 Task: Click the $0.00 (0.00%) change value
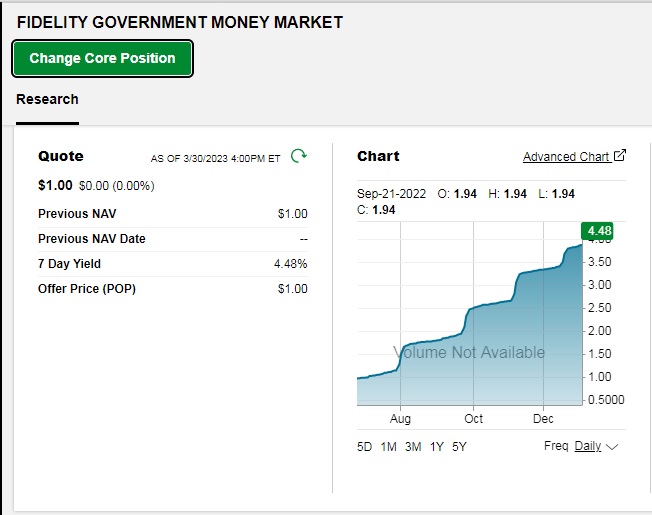[x=116, y=186]
